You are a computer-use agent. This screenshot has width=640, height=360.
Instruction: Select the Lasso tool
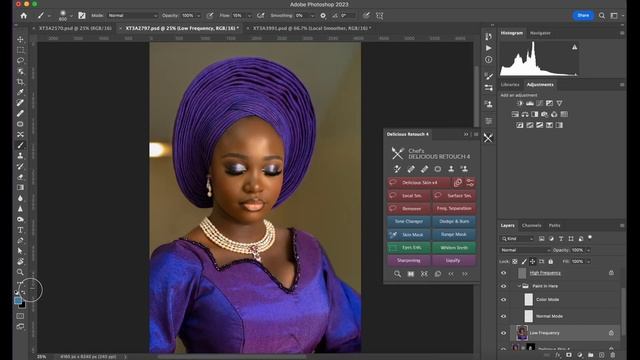coord(20,60)
